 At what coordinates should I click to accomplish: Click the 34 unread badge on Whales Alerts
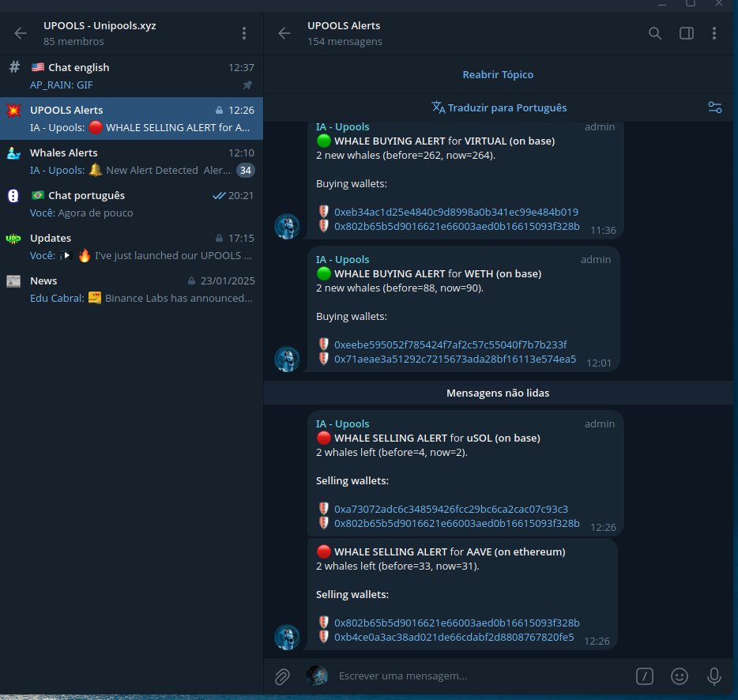245,171
